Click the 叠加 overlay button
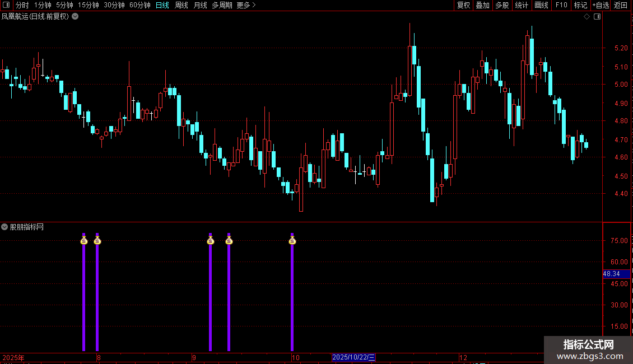This screenshot has width=633, height=364. click(x=483, y=5)
